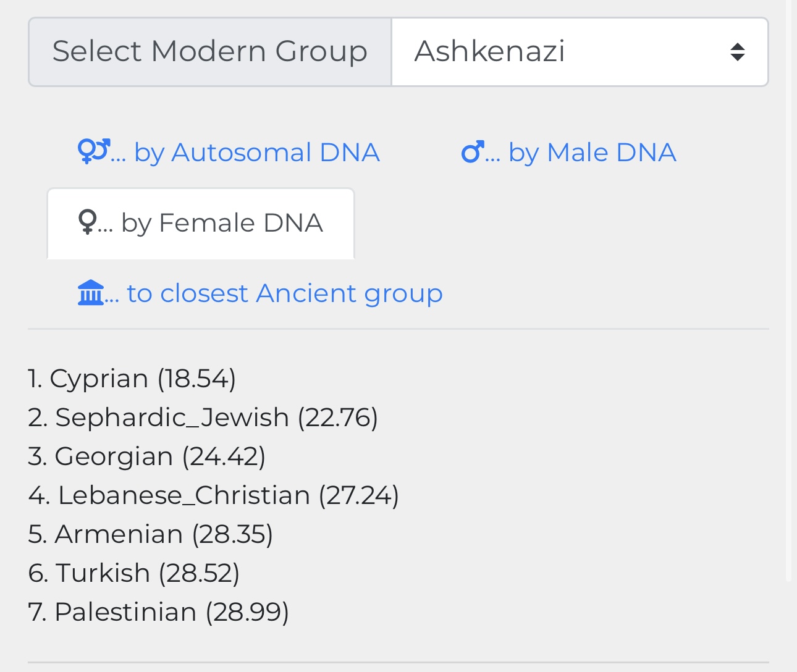This screenshot has width=797, height=672.
Task: Click the Lebanese_Christian (27.24) entry
Action: [214, 495]
